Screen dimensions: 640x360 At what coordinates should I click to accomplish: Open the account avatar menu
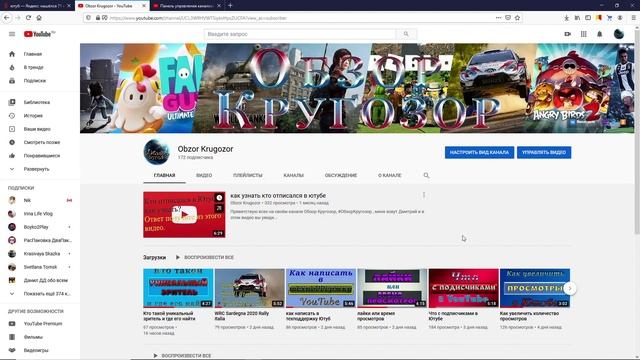click(x=619, y=34)
